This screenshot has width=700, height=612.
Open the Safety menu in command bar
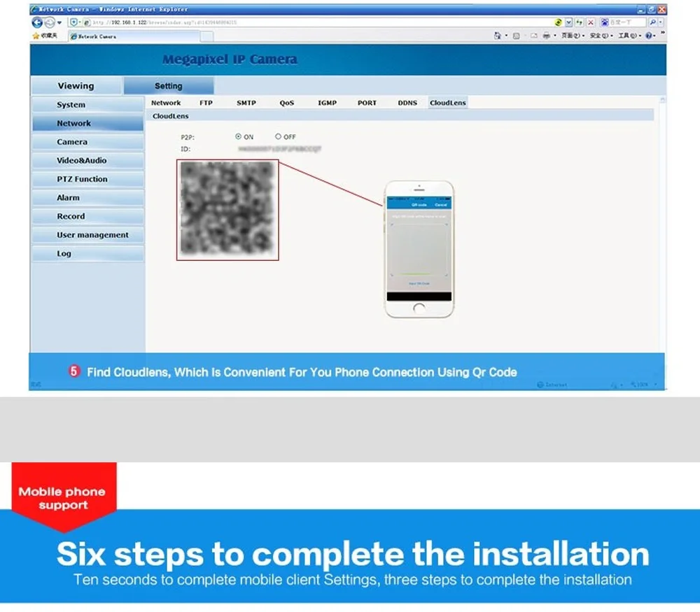pyautogui.click(x=601, y=36)
